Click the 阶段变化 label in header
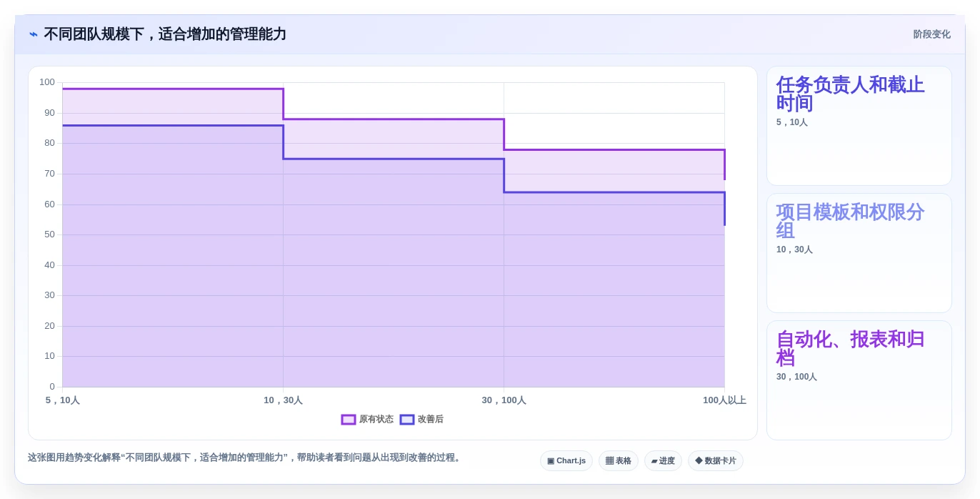The width and height of the screenshot is (980, 499). pos(931,34)
